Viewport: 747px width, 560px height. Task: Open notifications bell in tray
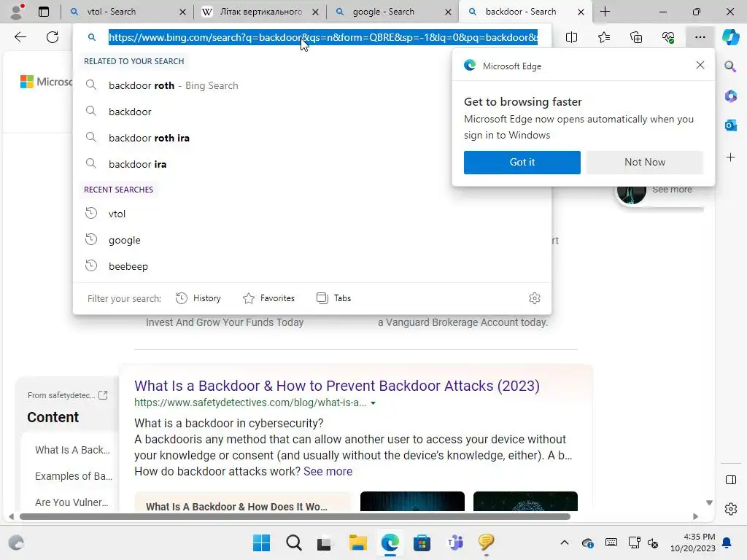point(727,542)
